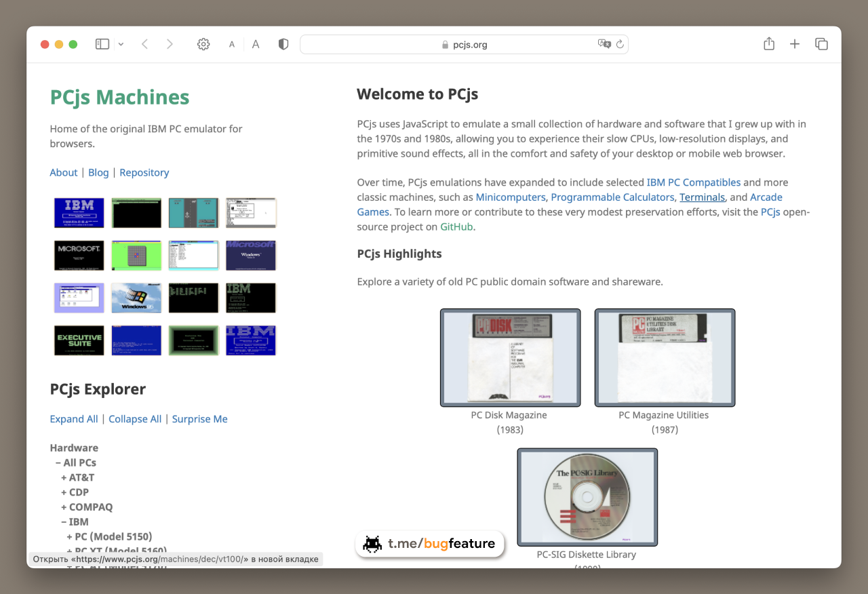Open the About link

(x=64, y=172)
